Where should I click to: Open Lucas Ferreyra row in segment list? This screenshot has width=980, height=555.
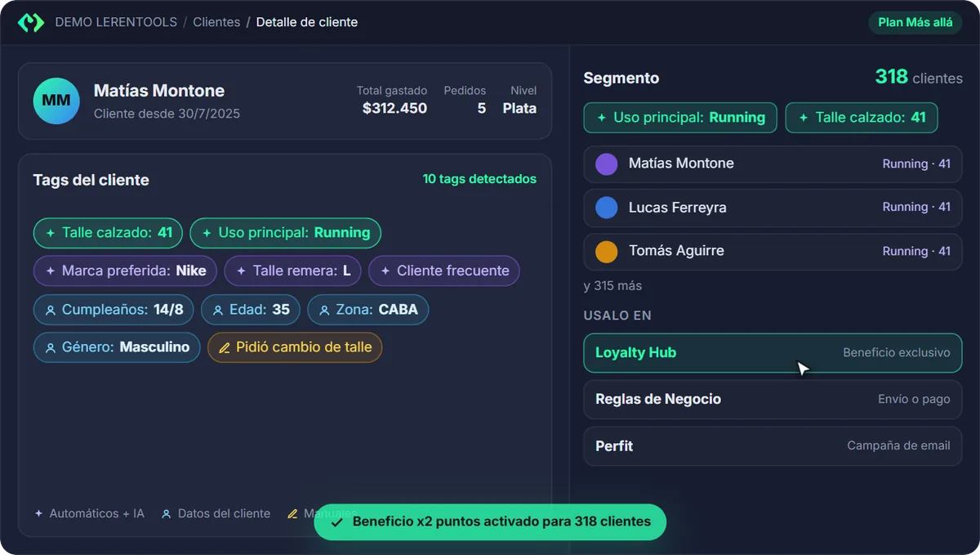pyautogui.click(x=773, y=208)
